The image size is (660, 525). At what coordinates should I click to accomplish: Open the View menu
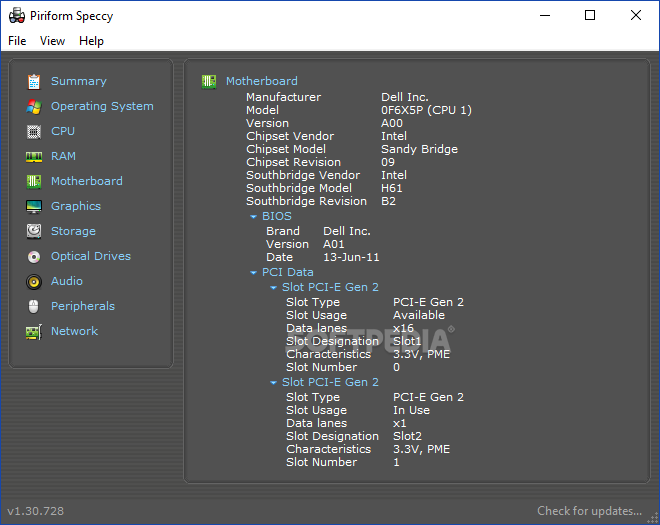tap(52, 41)
